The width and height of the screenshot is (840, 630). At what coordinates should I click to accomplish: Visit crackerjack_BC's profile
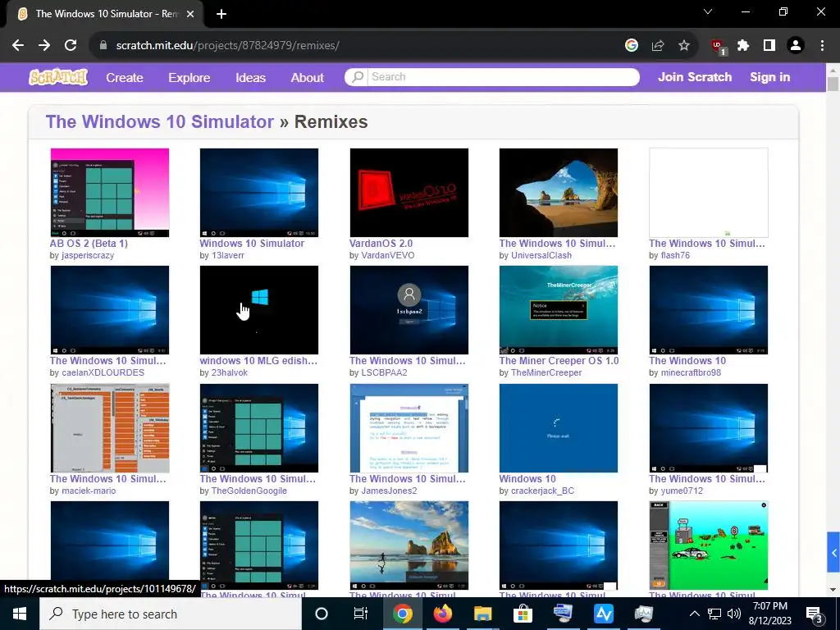[543, 491]
